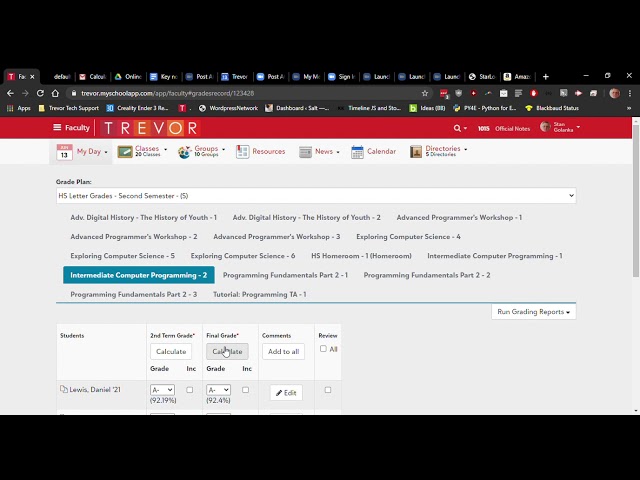Calculate the Final Grade

pyautogui.click(x=227, y=351)
